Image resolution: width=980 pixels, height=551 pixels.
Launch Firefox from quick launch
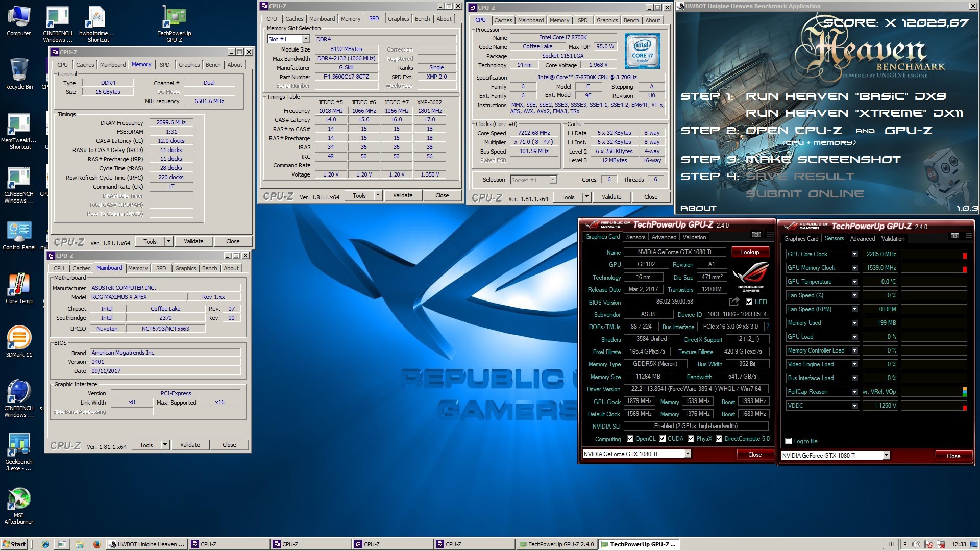pyautogui.click(x=96, y=544)
